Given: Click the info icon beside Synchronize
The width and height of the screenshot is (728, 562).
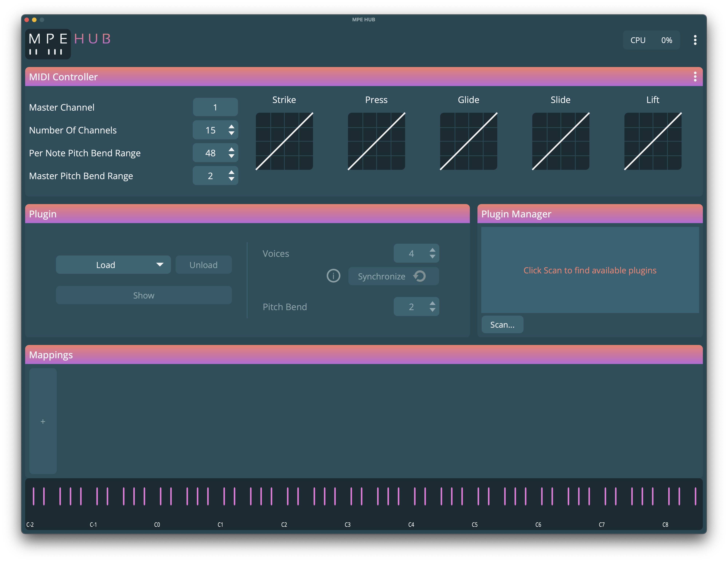Looking at the screenshot, I should (333, 276).
